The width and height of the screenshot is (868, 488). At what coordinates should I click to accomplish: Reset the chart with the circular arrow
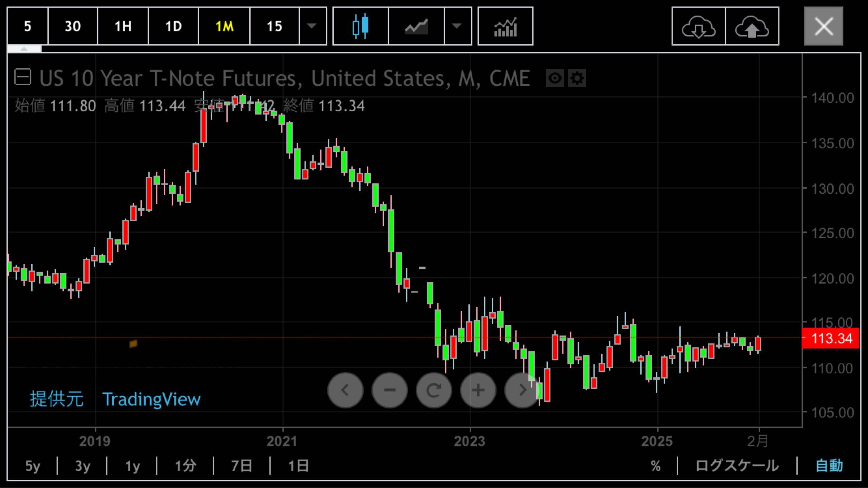click(x=434, y=390)
